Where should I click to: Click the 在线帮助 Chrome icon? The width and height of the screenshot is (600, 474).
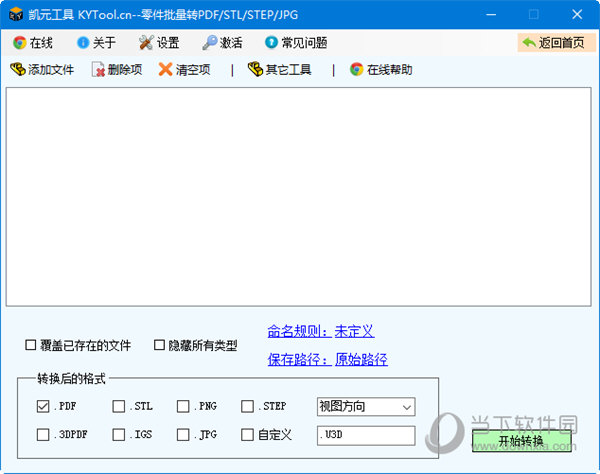coord(356,70)
